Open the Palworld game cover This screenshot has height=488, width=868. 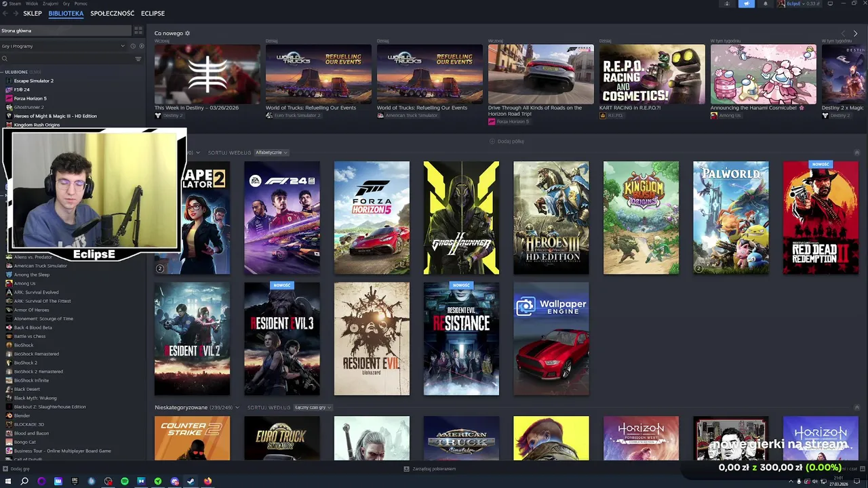click(x=731, y=218)
